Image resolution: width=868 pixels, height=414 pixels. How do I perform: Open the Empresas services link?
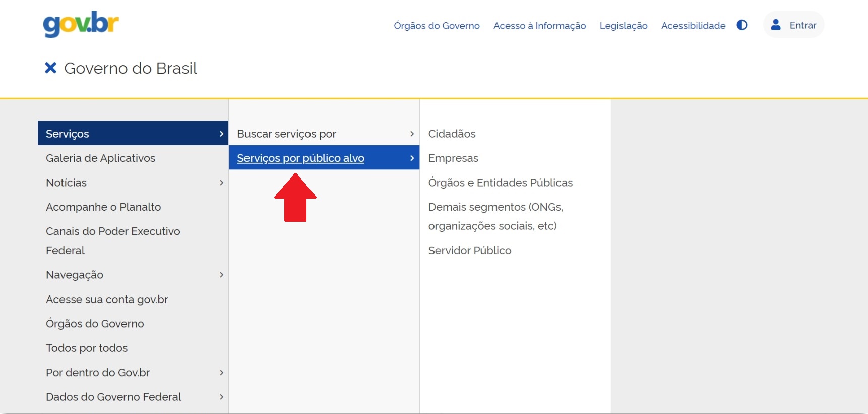pyautogui.click(x=453, y=158)
